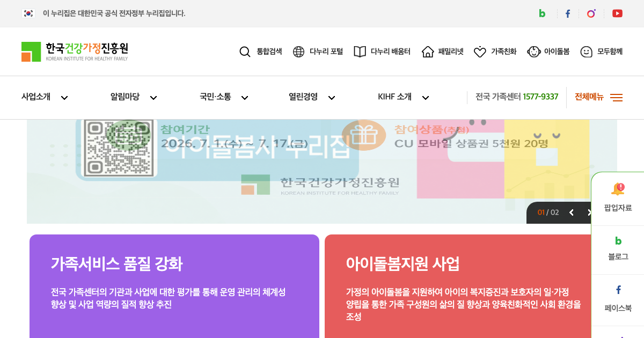Click the bell icon for 팝업자료

(618, 189)
